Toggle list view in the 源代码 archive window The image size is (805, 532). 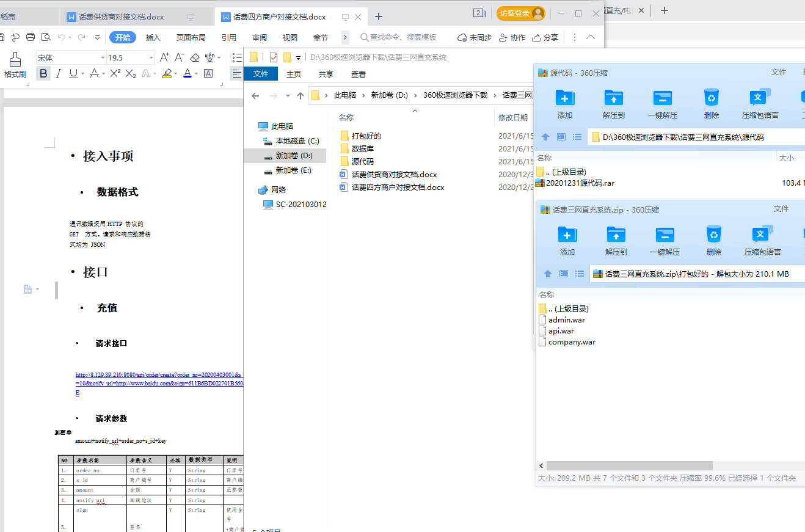click(x=577, y=137)
